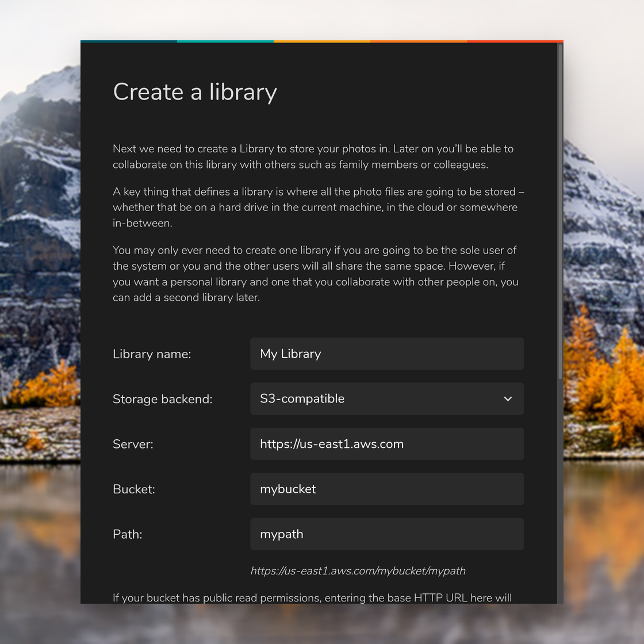
Task: Click the orange fourth segment of top bar
Action: (x=419, y=41)
